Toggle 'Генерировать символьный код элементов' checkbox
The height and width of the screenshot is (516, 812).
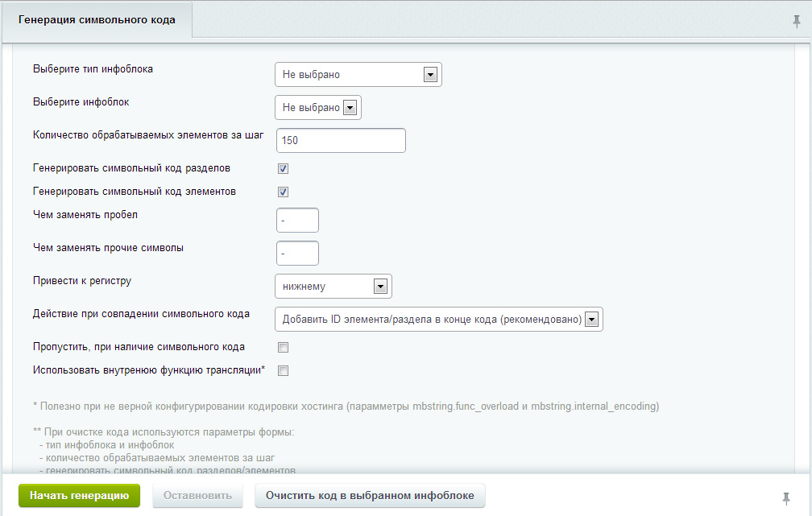(283, 192)
